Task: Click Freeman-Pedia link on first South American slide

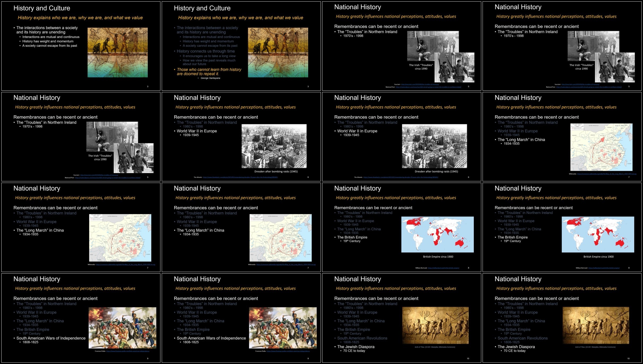Action: [x=128, y=351]
